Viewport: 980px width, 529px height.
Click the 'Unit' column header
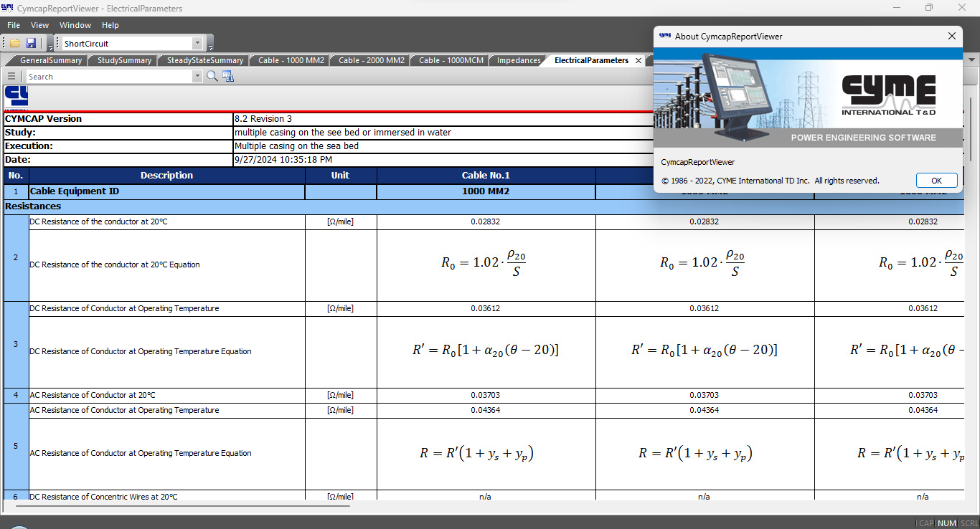pyautogui.click(x=341, y=176)
